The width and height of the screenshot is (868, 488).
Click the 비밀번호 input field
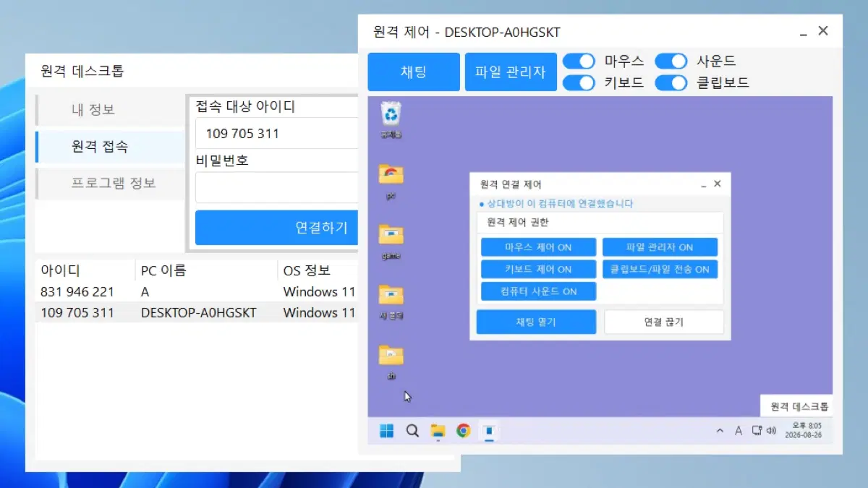click(x=276, y=187)
